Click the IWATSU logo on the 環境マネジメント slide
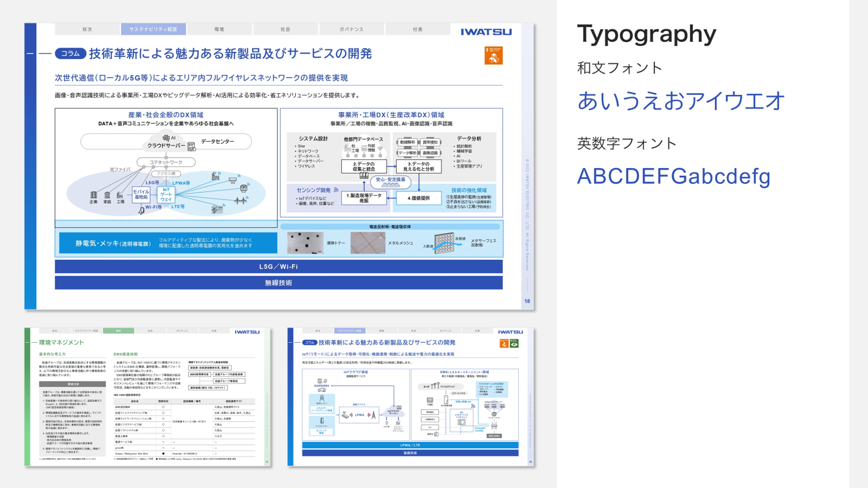Image resolution: width=868 pixels, height=488 pixels. click(247, 332)
